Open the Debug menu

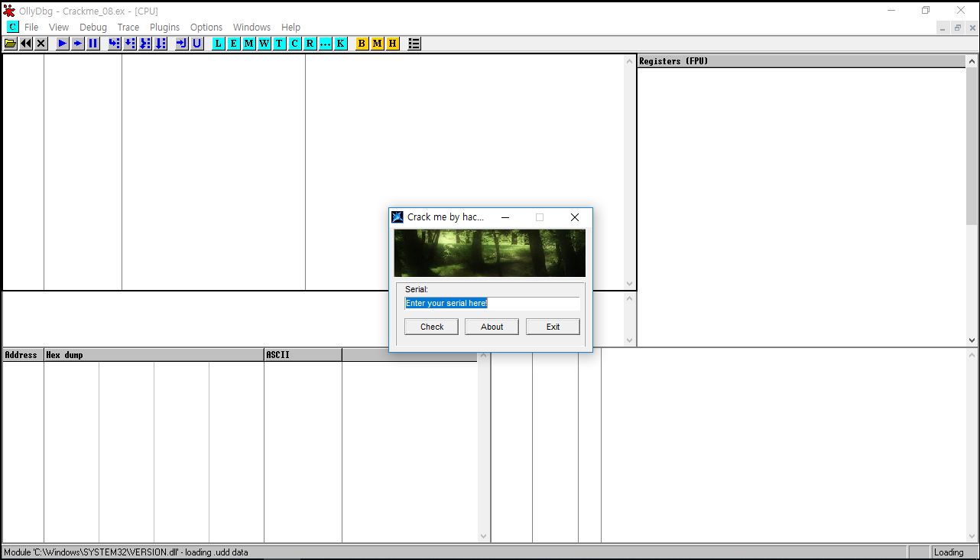(93, 27)
